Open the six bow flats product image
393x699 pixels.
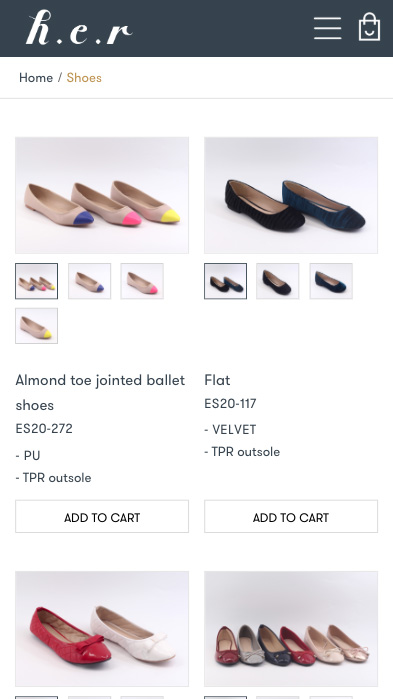click(291, 629)
